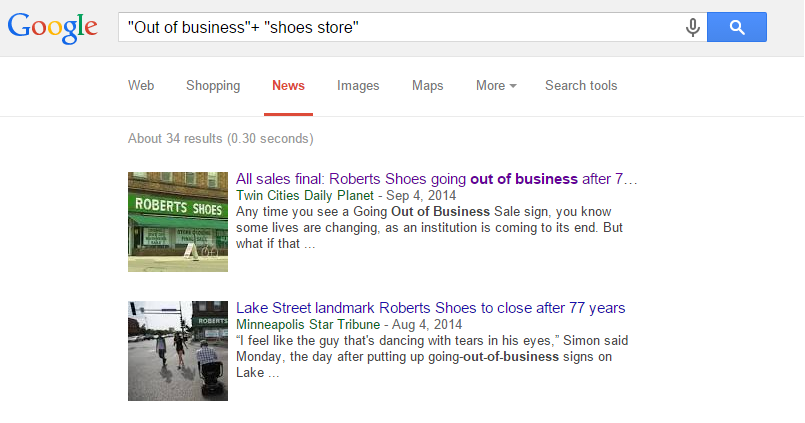This screenshot has width=805, height=423.
Task: Switch to the Shopping tab
Action: click(x=213, y=86)
